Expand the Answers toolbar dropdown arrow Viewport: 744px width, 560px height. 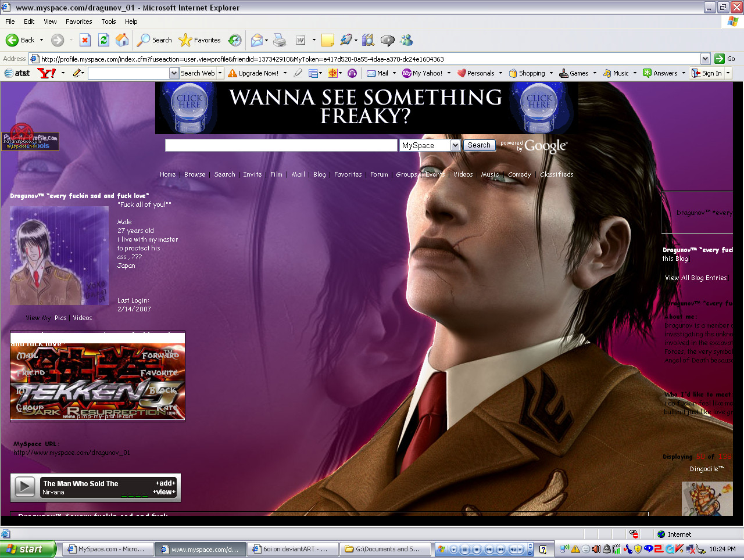pyautogui.click(x=684, y=73)
